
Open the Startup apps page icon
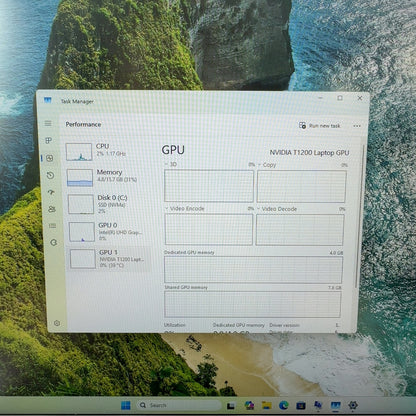[51, 192]
